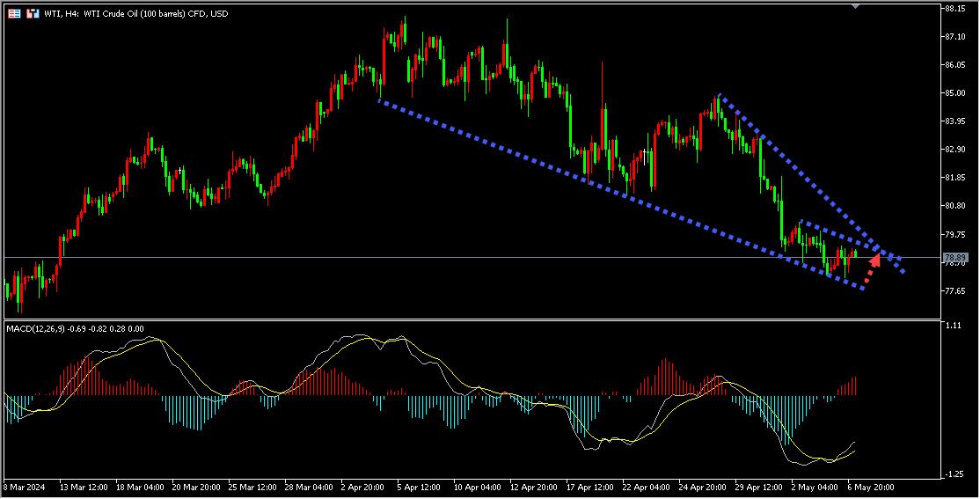This screenshot has height=499, width=980.
Task: Click the 6 May 20:00 time label
Action: [x=870, y=486]
